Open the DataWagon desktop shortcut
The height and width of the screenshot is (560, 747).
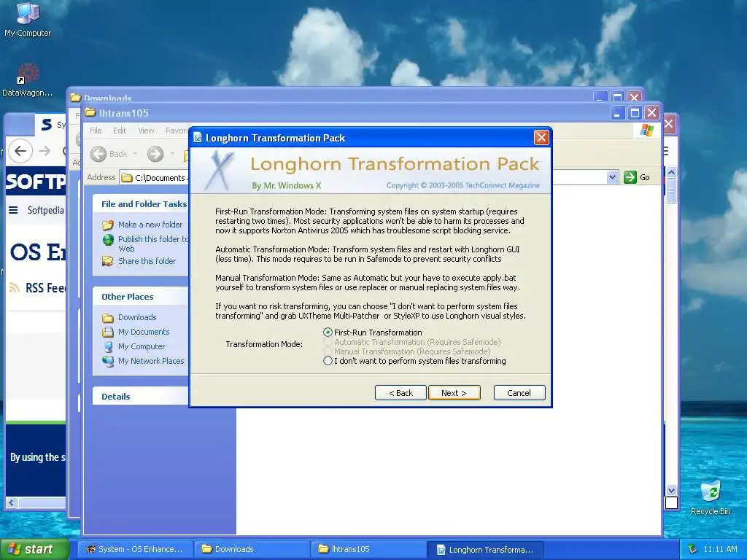coord(27,80)
